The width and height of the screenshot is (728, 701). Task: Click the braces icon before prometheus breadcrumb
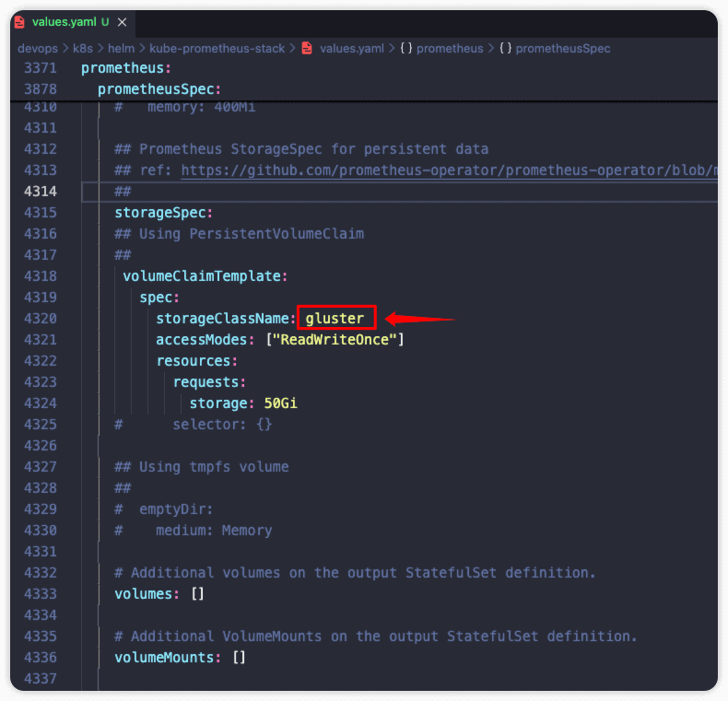(x=406, y=48)
